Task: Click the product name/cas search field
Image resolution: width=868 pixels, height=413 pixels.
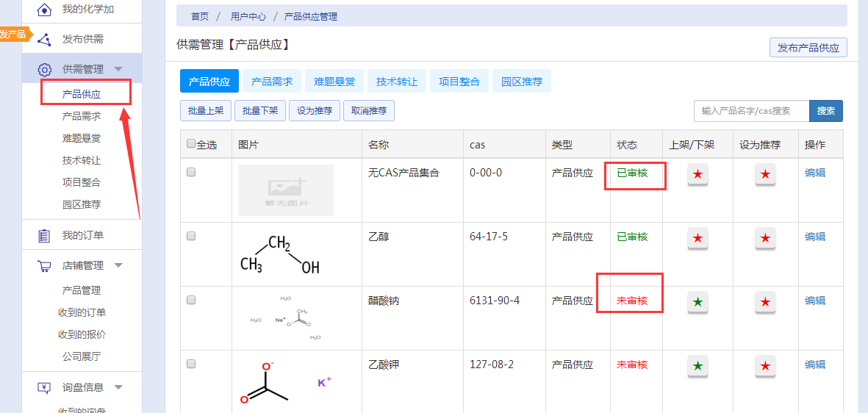Action: 751,111
